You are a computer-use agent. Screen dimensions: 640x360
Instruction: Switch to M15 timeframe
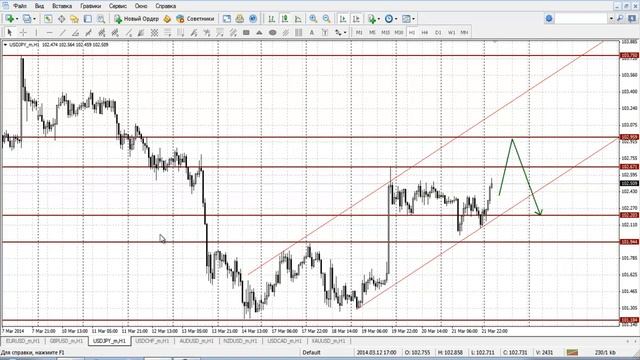(x=385, y=32)
